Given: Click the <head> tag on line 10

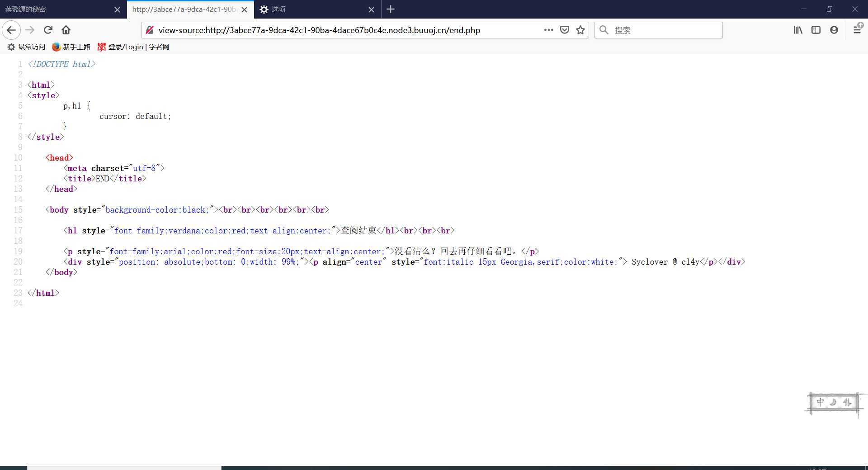Looking at the screenshot, I should coord(59,157).
